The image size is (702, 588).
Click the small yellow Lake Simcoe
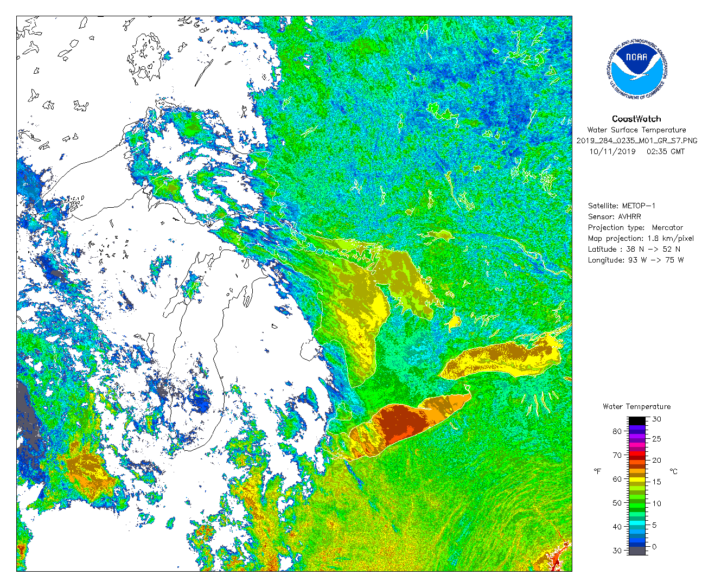[454, 321]
